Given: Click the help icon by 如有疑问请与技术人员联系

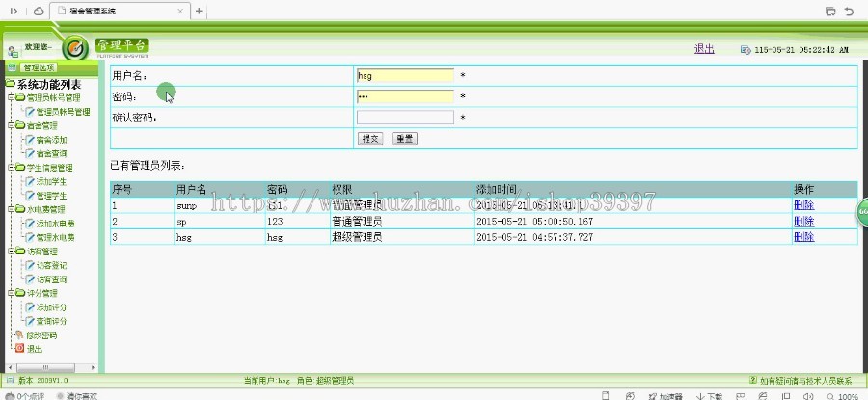Looking at the screenshot, I should tap(753, 380).
